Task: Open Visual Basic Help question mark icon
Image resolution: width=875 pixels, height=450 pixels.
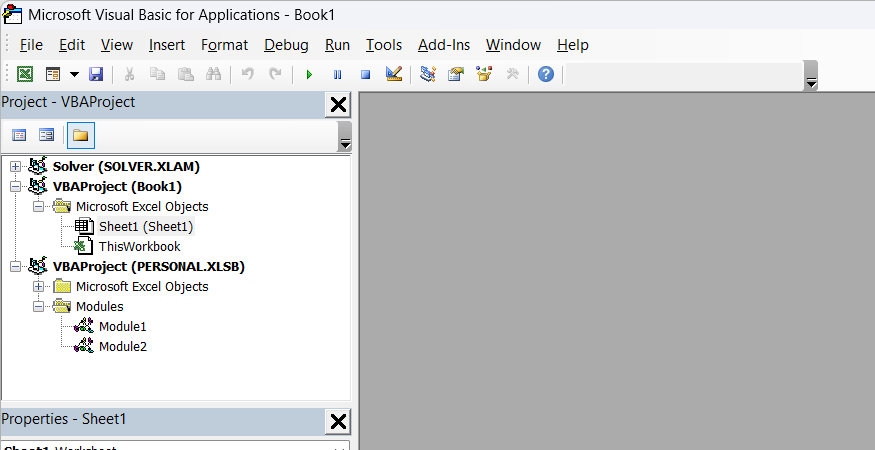Action: pos(546,74)
